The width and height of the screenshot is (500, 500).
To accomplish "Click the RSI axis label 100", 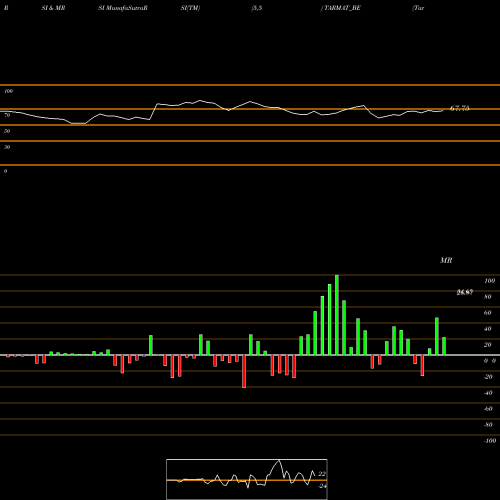I will click(9, 91).
